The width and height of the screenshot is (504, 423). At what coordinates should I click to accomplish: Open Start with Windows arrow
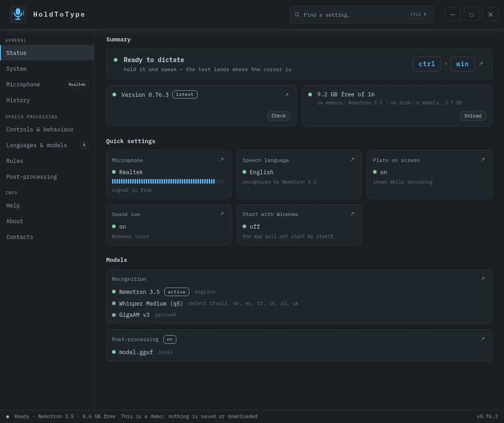pyautogui.click(x=352, y=214)
